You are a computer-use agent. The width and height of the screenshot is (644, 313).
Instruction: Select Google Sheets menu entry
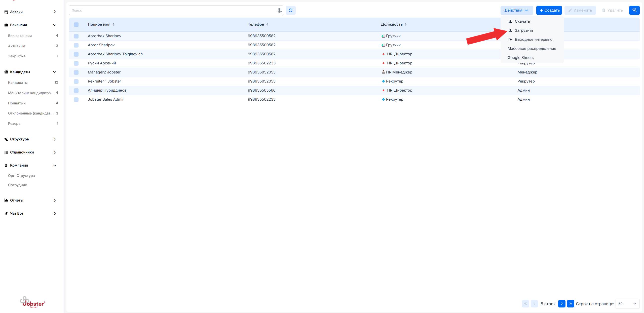click(520, 58)
